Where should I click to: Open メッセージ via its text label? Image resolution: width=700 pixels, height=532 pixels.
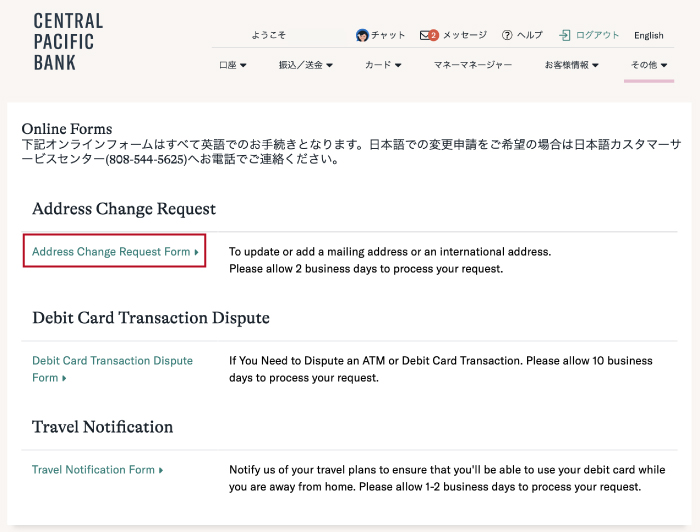point(464,35)
